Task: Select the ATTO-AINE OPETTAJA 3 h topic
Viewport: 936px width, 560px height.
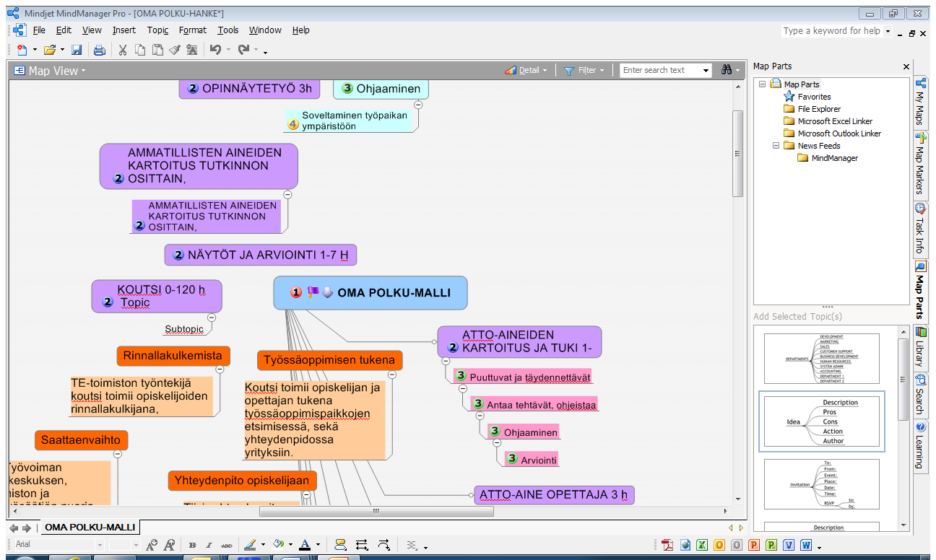Action: click(x=554, y=495)
